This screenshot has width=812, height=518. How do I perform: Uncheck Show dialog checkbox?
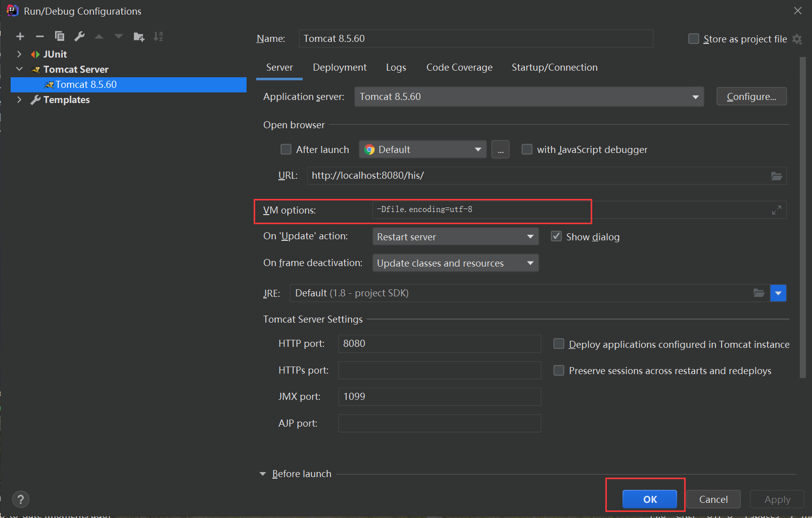click(x=556, y=236)
